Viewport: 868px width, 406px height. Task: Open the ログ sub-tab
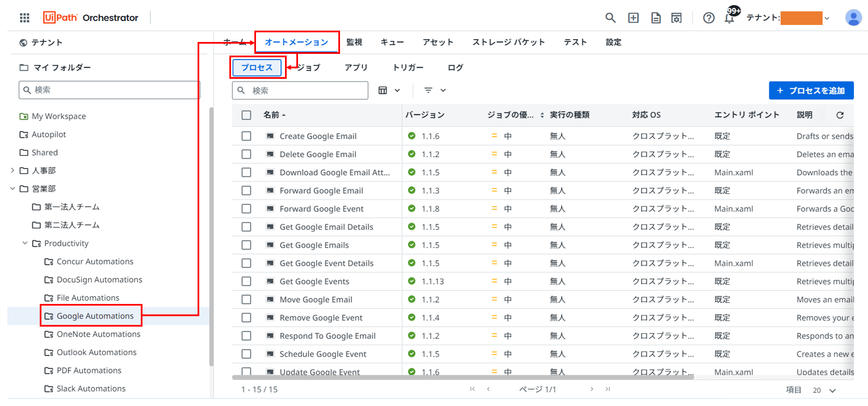[456, 67]
